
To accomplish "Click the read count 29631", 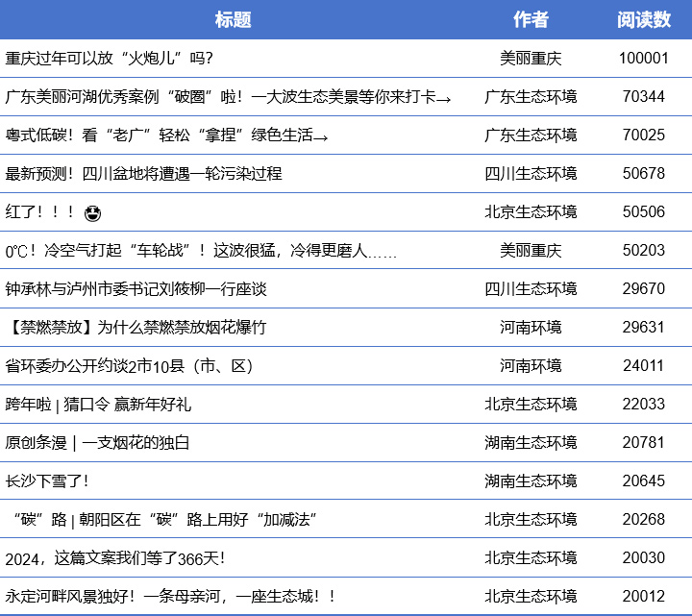I will click(x=644, y=328).
